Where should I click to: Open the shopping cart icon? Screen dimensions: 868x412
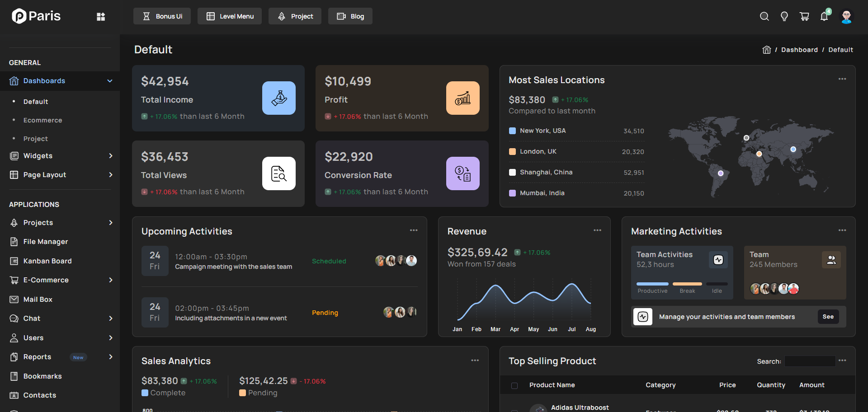point(804,17)
